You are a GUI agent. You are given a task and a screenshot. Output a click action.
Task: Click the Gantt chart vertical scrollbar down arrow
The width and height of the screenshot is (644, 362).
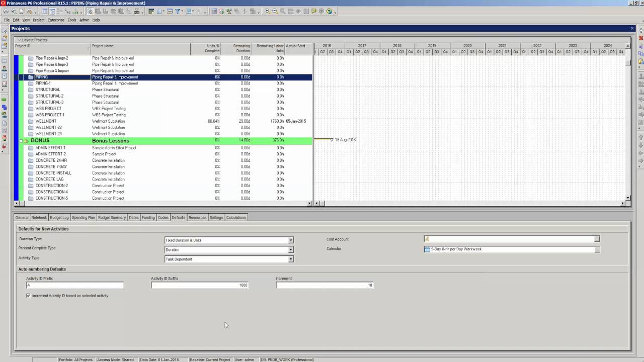coord(628,198)
